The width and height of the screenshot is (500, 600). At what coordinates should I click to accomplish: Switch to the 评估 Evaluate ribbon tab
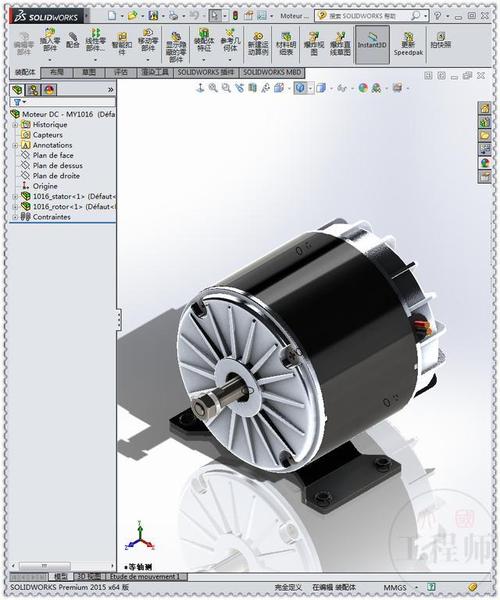coord(121,72)
